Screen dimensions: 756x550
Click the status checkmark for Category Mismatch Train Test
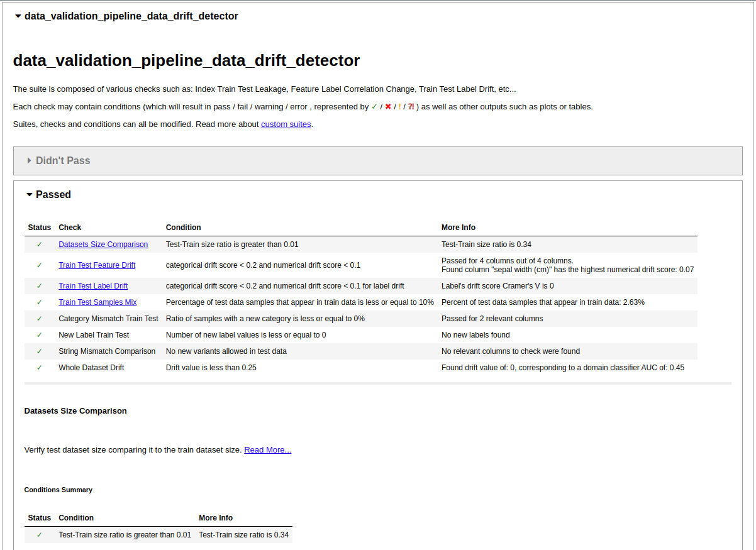click(x=39, y=319)
